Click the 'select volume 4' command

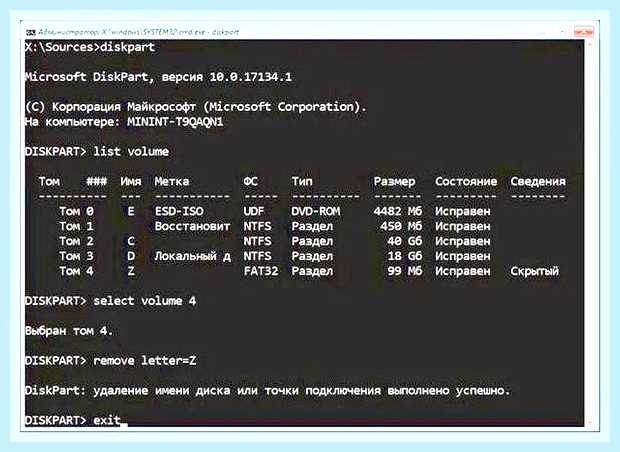(x=145, y=301)
